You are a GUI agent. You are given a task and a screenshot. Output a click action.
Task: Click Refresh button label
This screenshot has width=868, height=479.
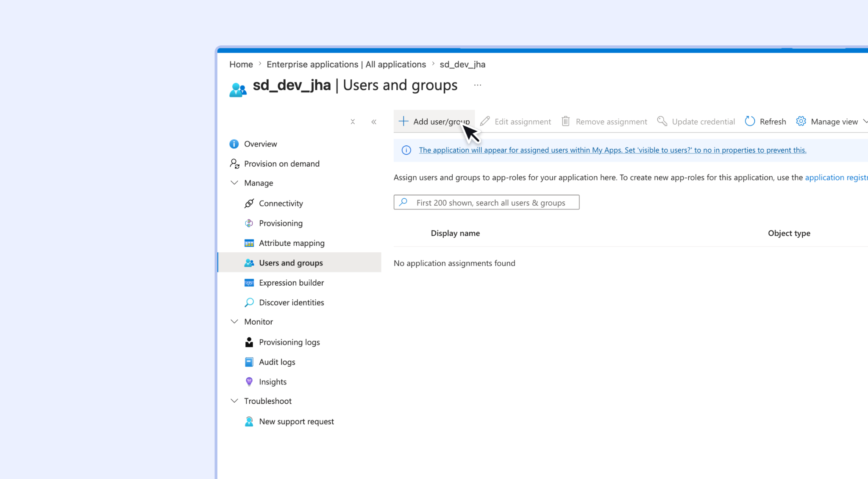coord(773,122)
